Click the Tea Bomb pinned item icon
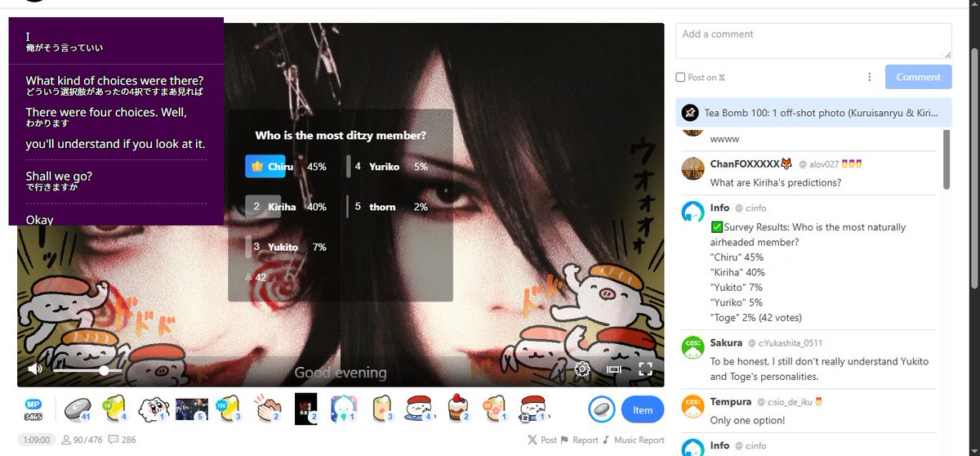 click(691, 113)
